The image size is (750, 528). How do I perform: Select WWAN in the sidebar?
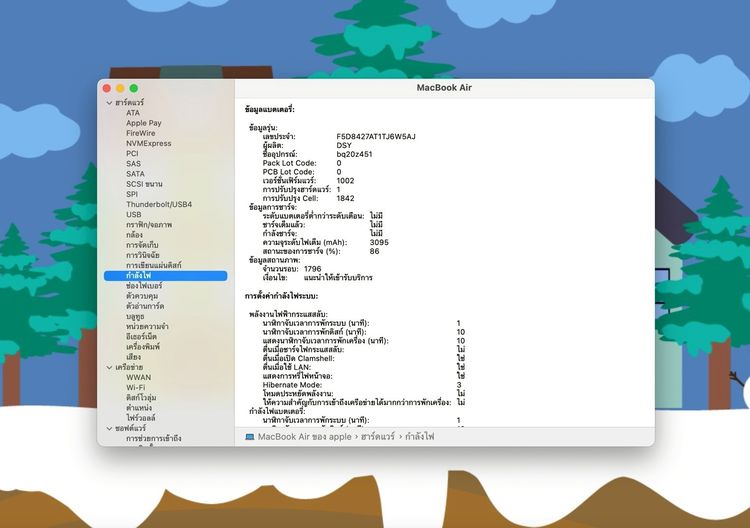coord(139,377)
